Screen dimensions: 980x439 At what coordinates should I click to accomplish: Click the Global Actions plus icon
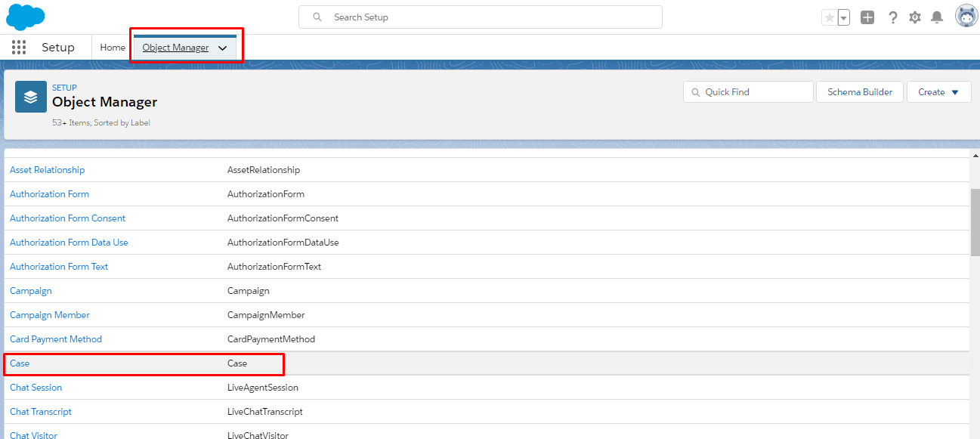click(x=867, y=17)
